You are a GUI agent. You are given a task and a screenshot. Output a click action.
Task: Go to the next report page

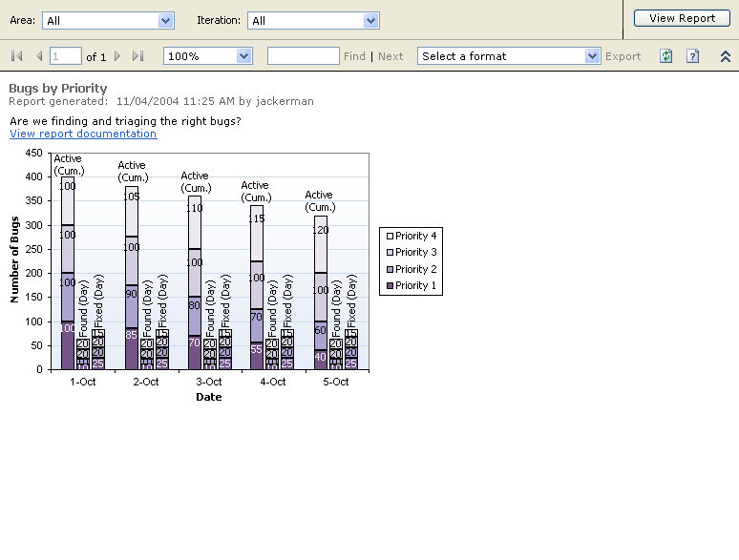point(117,56)
